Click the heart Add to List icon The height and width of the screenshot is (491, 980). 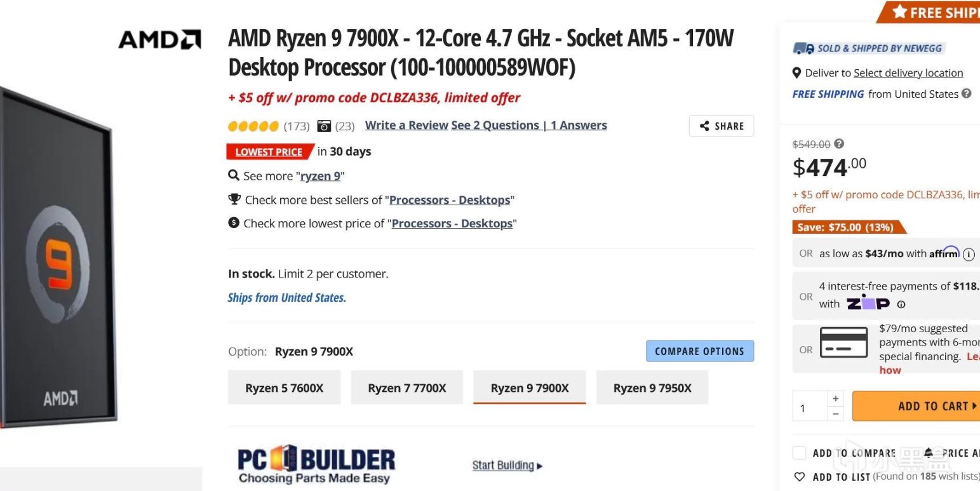pyautogui.click(x=800, y=476)
